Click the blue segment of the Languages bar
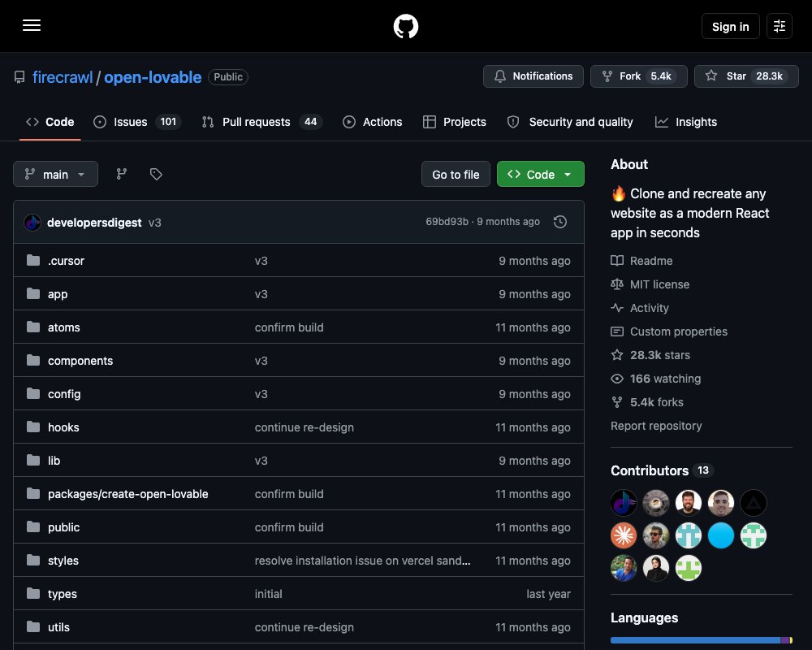The height and width of the screenshot is (650, 812). [x=695, y=640]
